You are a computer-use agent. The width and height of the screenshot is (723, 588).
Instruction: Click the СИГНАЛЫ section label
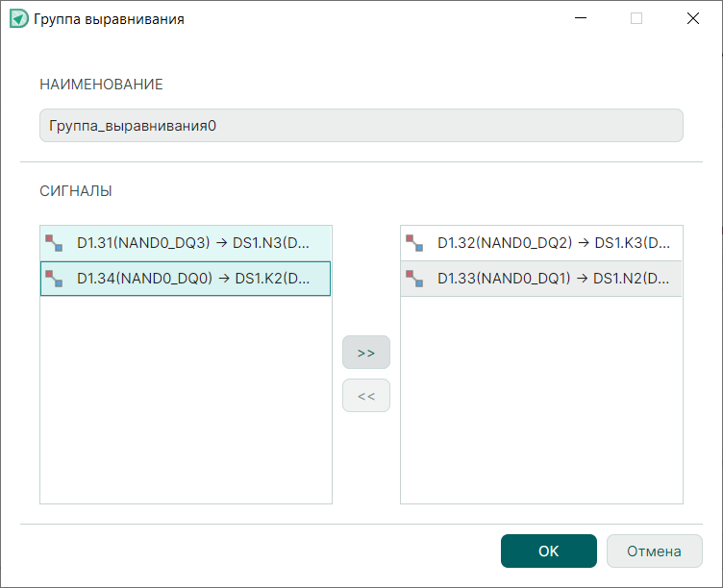coord(76,191)
